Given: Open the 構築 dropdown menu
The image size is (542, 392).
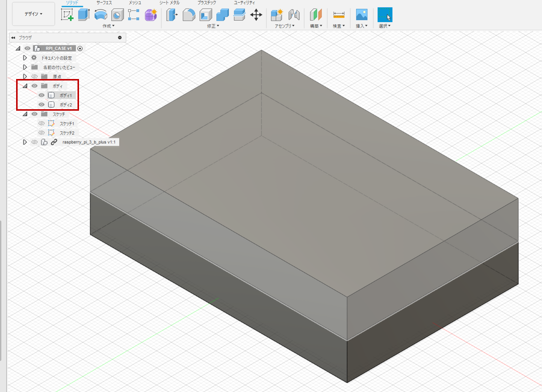Looking at the screenshot, I should tap(316, 26).
